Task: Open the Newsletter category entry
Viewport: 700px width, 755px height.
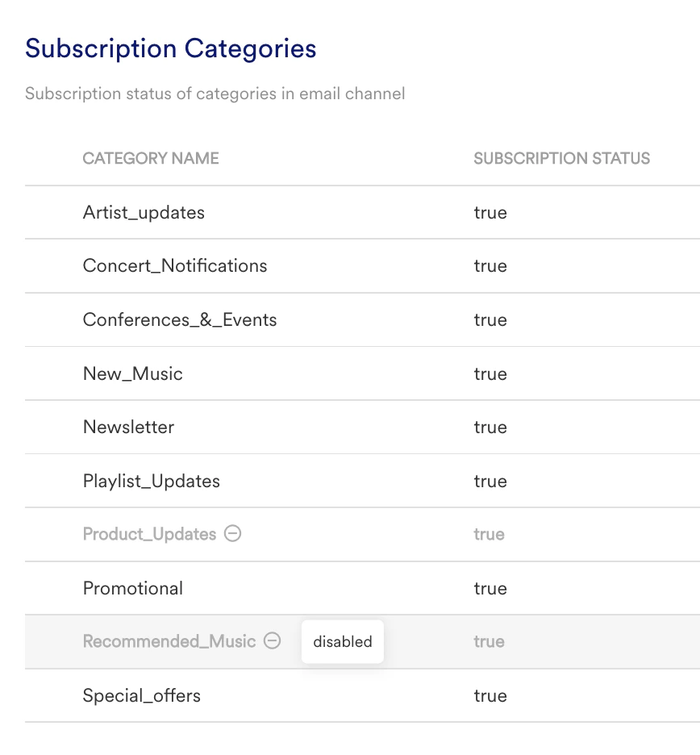Action: 128,427
